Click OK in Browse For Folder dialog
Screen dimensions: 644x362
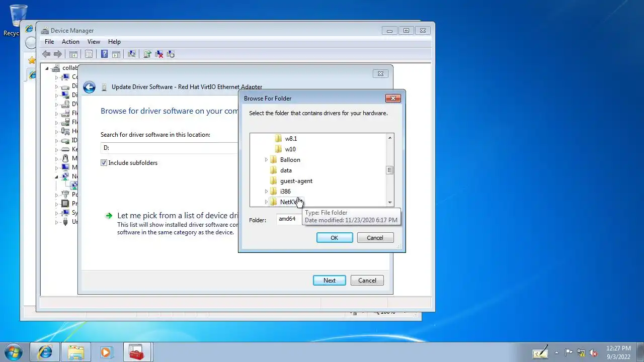(x=335, y=238)
